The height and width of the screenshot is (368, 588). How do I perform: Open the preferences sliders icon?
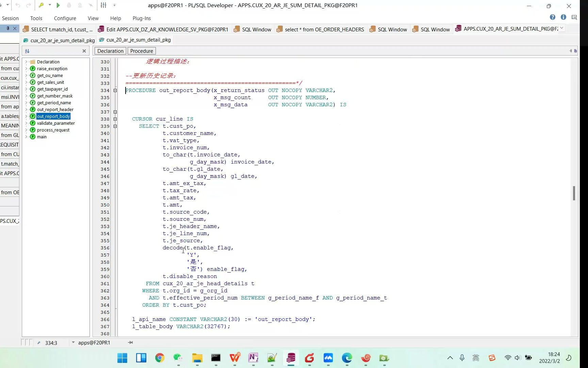click(104, 5)
